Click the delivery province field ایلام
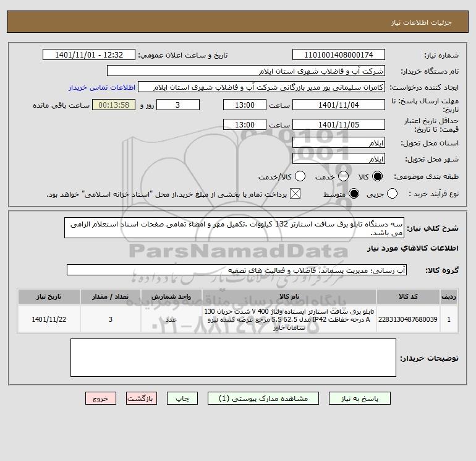 [x=339, y=142]
